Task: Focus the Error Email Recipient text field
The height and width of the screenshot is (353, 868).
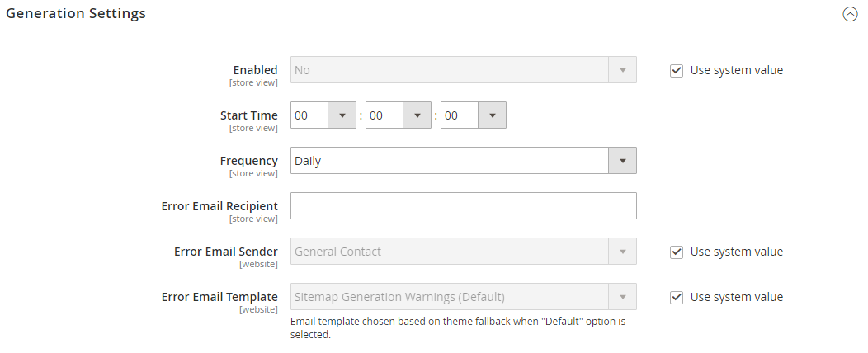Action: tap(463, 206)
